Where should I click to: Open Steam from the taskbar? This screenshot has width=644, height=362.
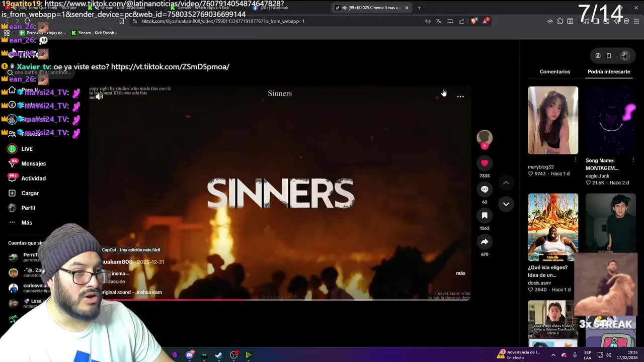(219, 355)
